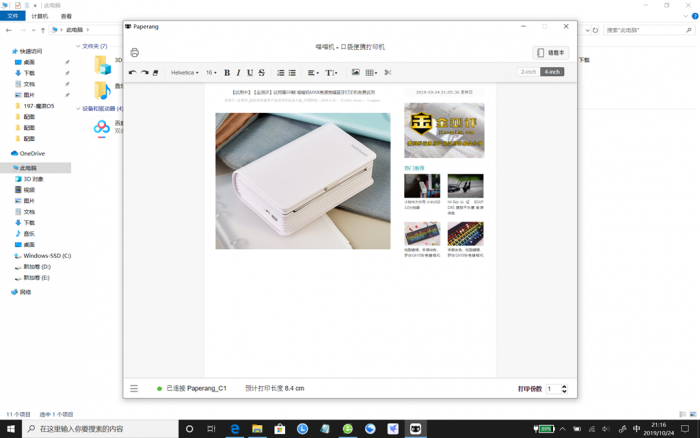Click the scissors cut icon

(388, 73)
